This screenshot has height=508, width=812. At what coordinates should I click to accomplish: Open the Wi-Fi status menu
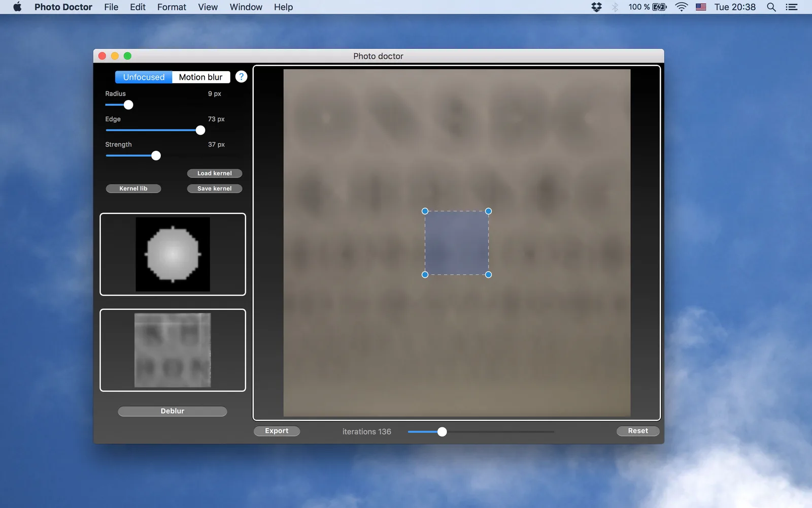[x=682, y=7]
